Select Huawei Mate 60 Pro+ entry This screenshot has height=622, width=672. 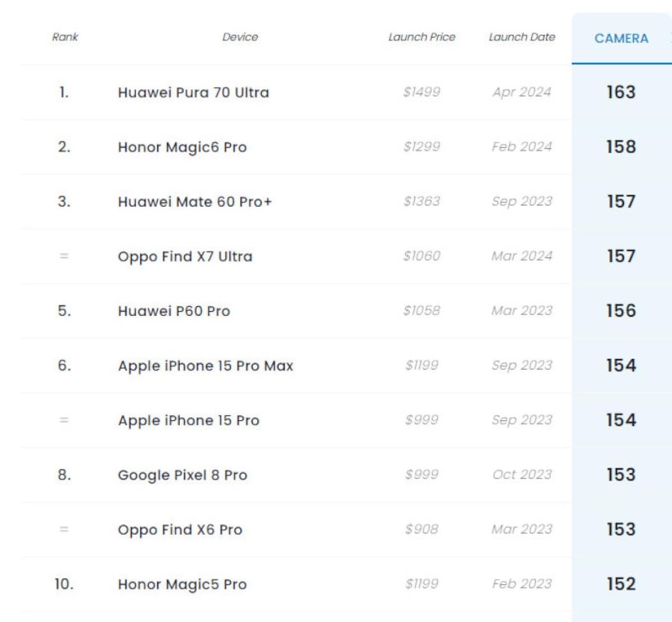click(x=195, y=202)
